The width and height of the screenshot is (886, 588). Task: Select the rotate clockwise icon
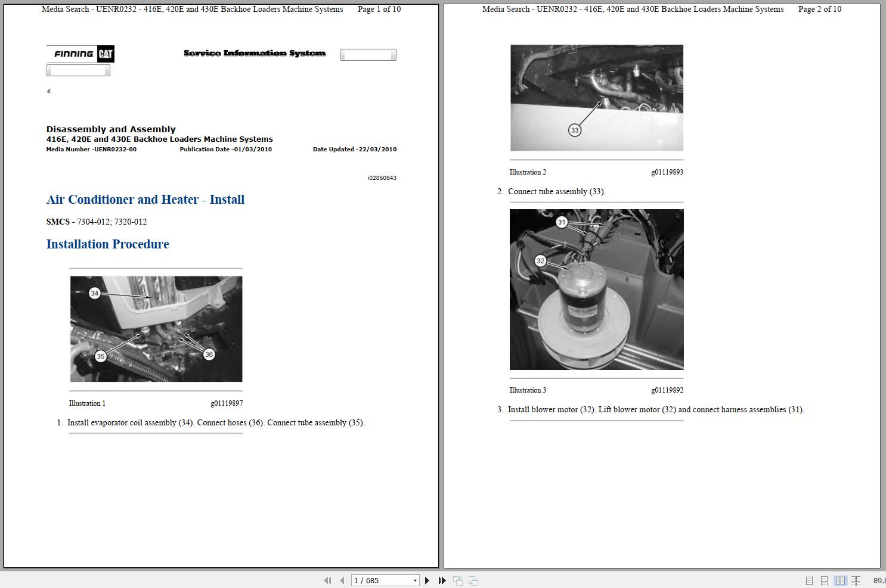tap(473, 580)
